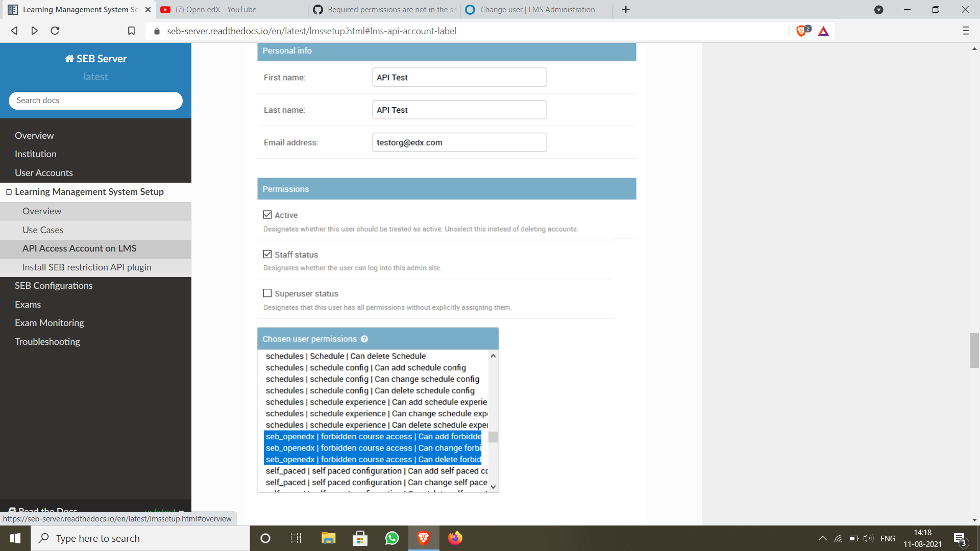The height and width of the screenshot is (551, 980).
Task: Open the v: latest version selector
Action: [161, 512]
